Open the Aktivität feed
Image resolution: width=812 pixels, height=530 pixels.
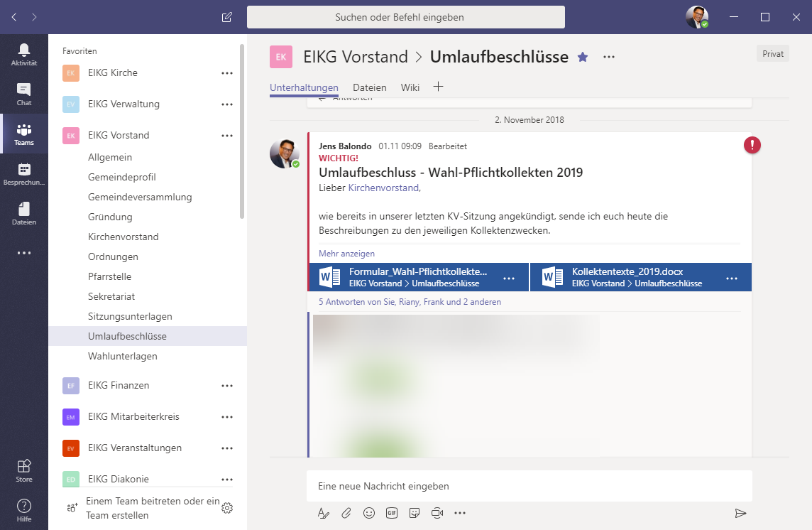(24, 55)
